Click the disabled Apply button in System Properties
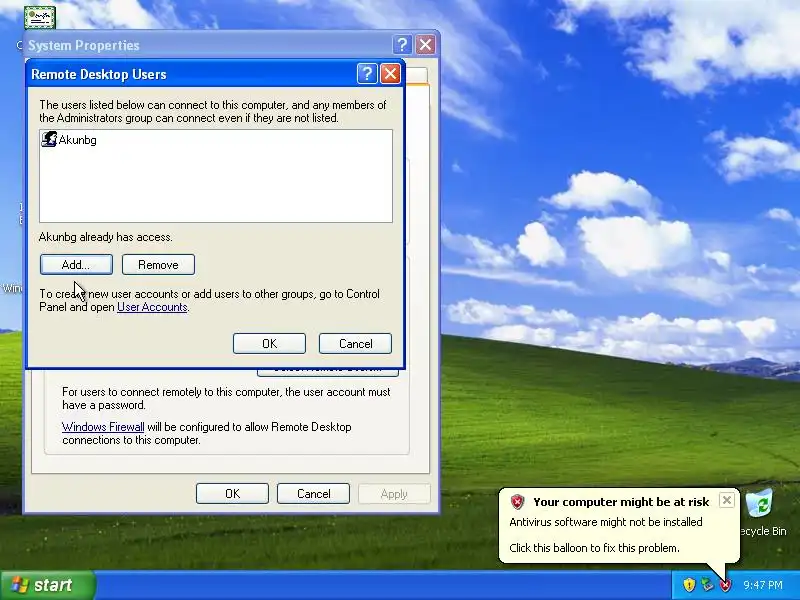Viewport: 800px width, 600px height. pos(394,494)
